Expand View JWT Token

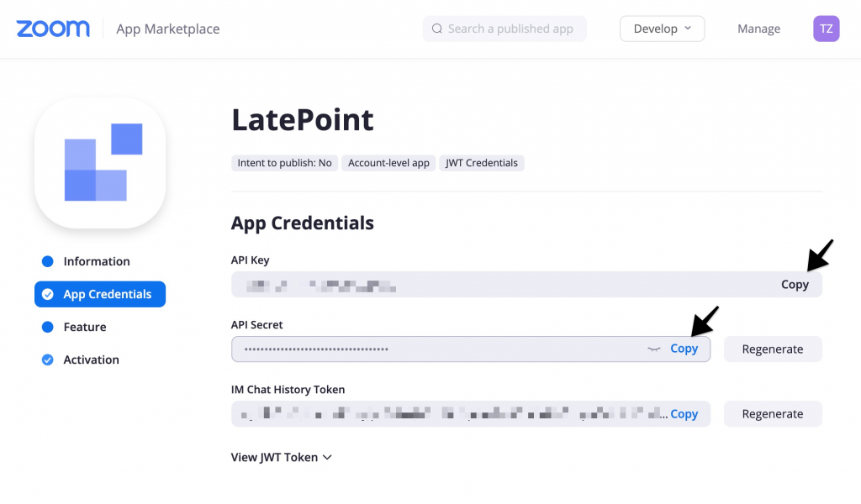(x=281, y=458)
